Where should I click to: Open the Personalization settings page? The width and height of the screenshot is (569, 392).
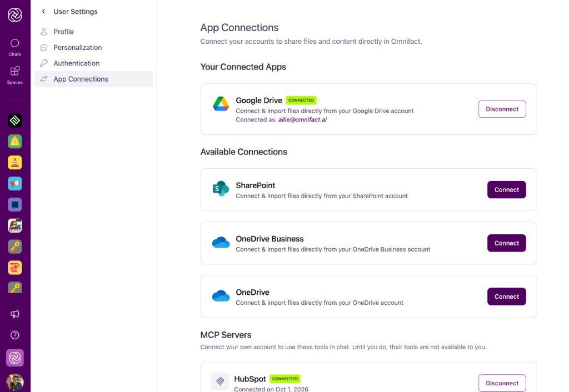[93, 48]
